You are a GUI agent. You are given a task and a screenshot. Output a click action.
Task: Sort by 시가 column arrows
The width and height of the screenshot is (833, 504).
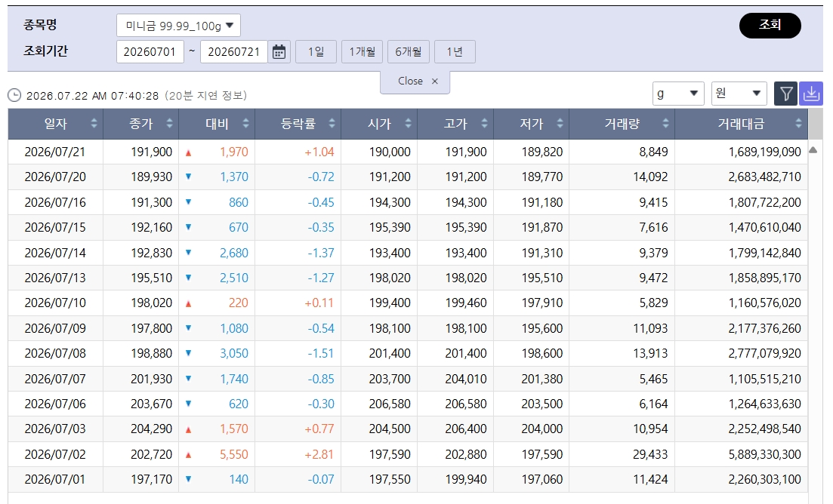[408, 124]
